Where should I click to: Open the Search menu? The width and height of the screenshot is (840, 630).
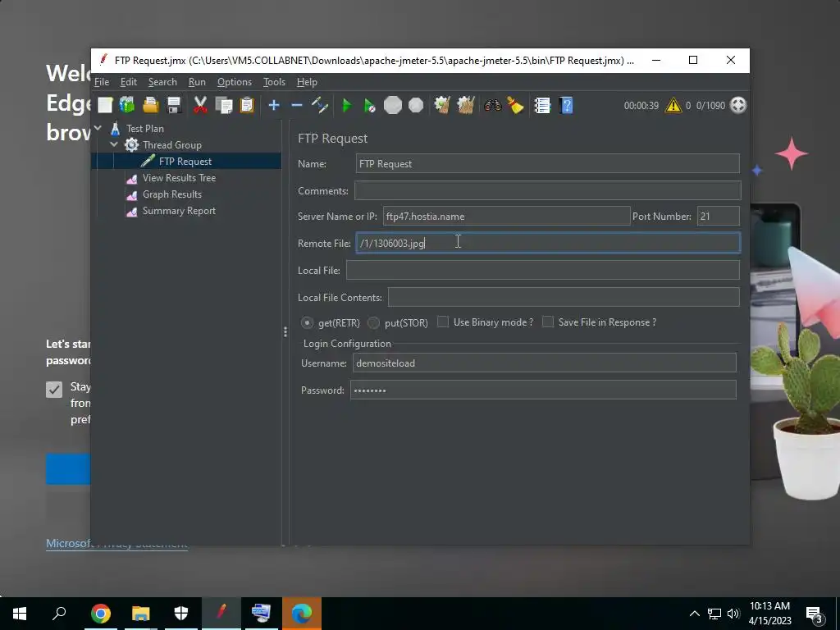pyautogui.click(x=163, y=82)
